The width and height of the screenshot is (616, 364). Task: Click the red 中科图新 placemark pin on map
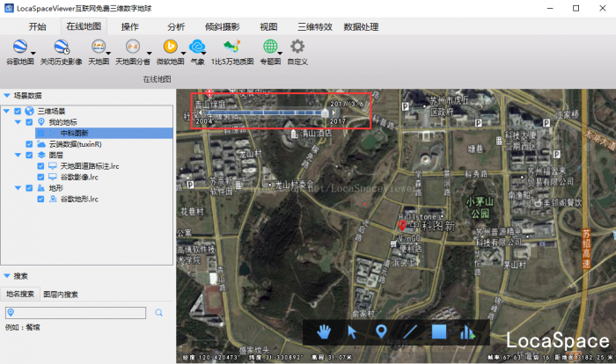point(402,225)
